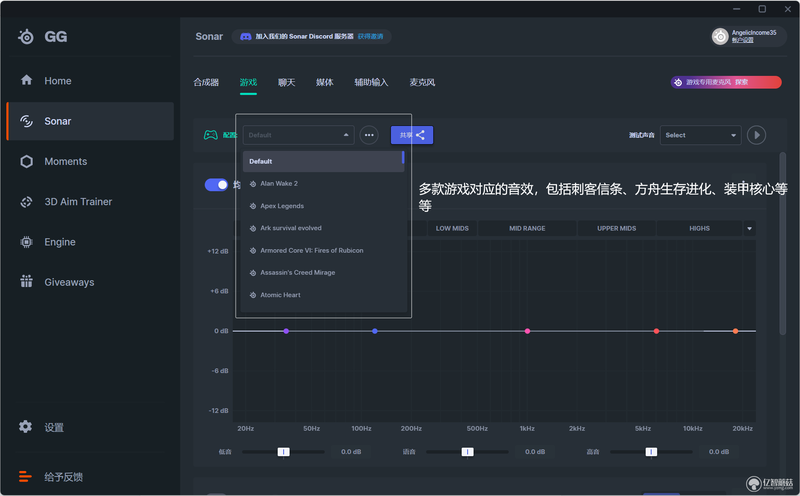The image size is (800, 496).
Task: Click the voice (语音) slider handle
Action: (467, 452)
